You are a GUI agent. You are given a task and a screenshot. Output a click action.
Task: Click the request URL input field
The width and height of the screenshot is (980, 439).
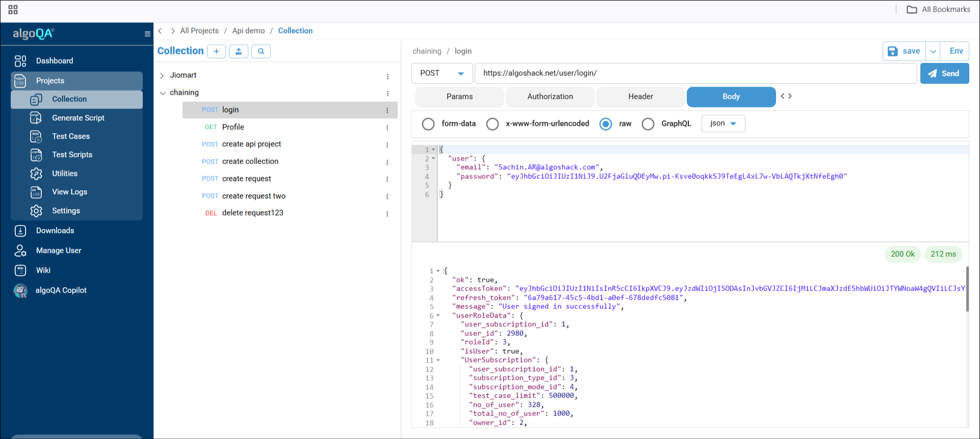[695, 73]
